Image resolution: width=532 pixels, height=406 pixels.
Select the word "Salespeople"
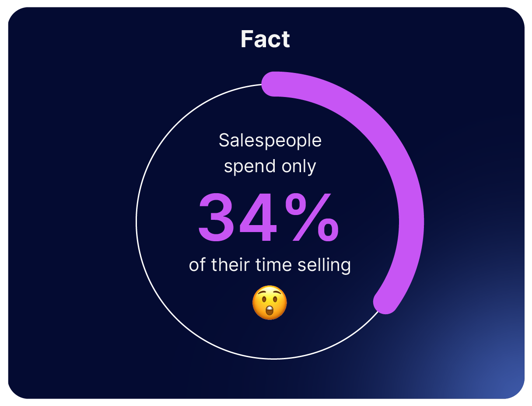point(270,141)
